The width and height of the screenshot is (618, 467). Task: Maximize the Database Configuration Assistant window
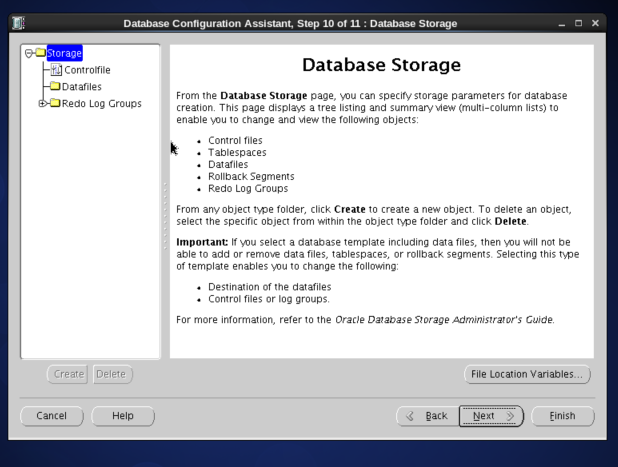pyautogui.click(x=578, y=23)
